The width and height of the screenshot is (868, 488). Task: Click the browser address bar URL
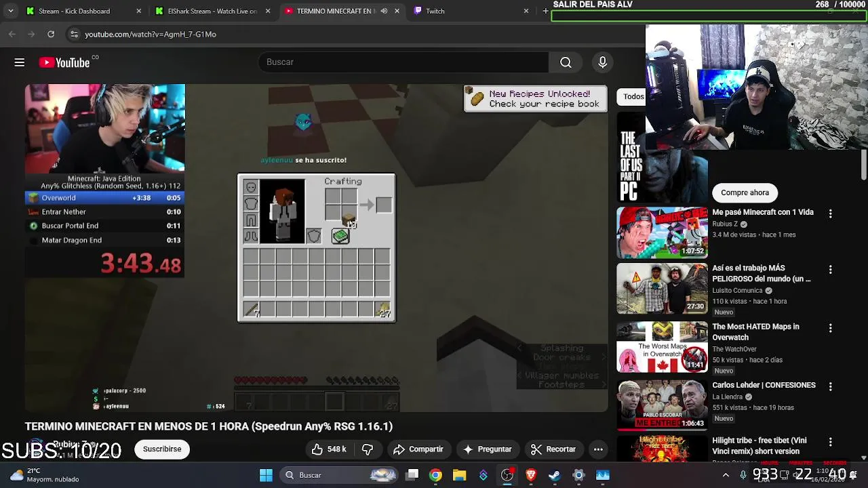point(151,34)
